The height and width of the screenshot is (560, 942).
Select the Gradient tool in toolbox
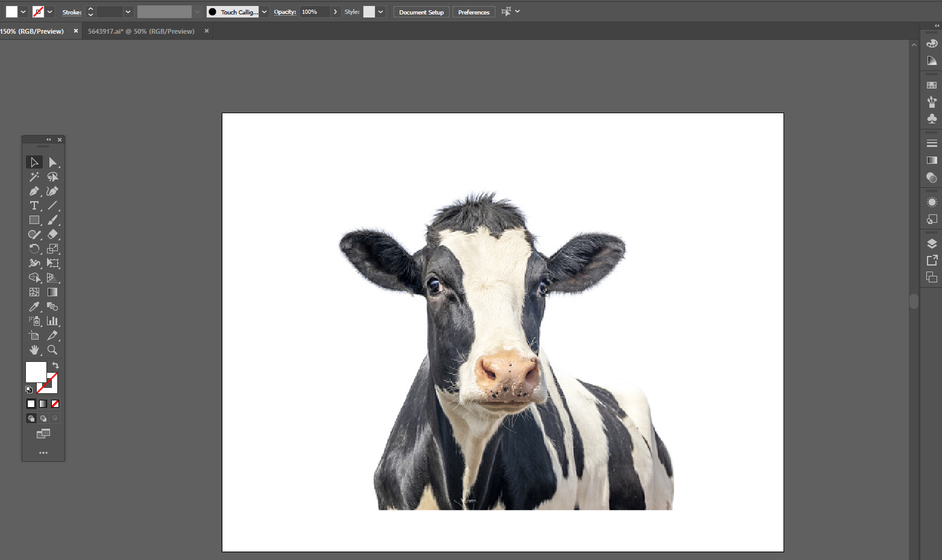point(52,292)
